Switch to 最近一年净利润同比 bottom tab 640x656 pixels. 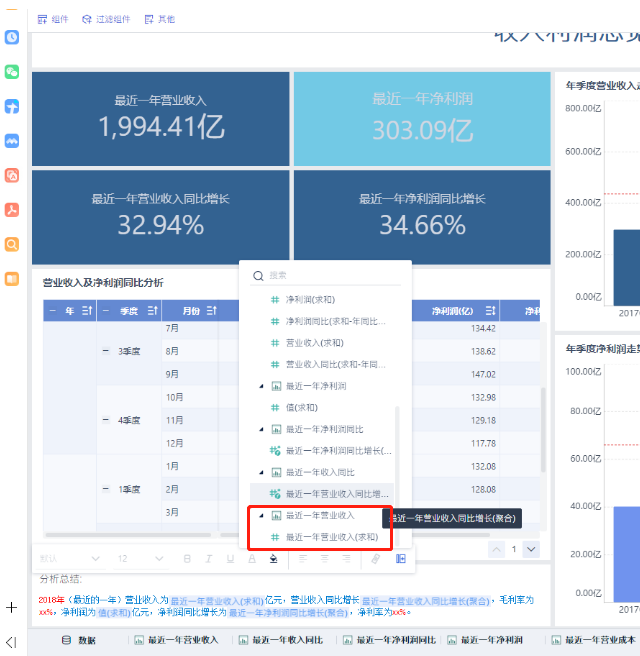click(x=389, y=640)
